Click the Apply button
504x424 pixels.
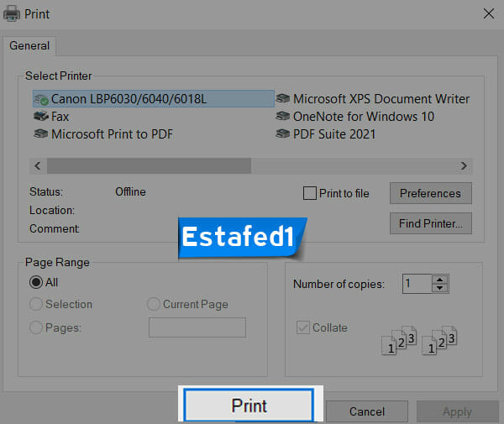(x=458, y=411)
